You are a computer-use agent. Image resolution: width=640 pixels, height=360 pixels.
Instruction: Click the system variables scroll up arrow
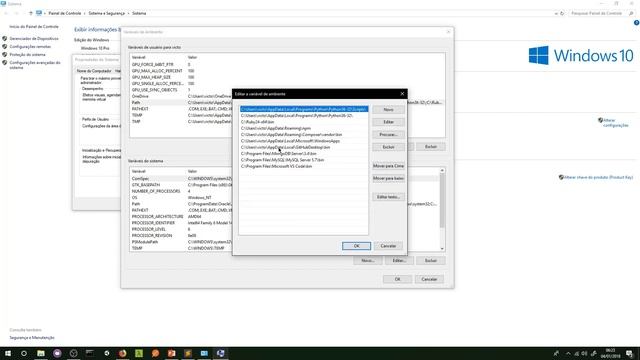pyautogui.click(x=442, y=170)
